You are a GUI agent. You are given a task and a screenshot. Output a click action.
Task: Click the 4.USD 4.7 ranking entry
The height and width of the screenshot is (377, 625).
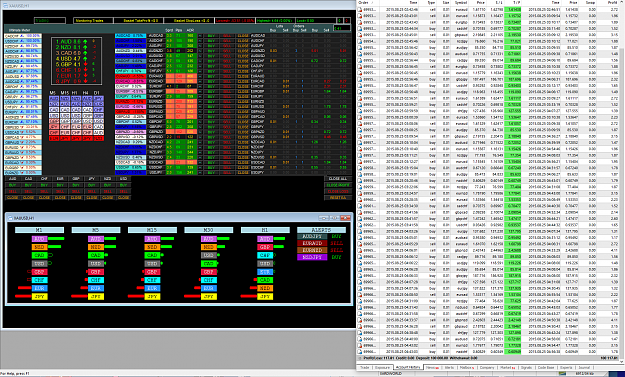pos(69,58)
